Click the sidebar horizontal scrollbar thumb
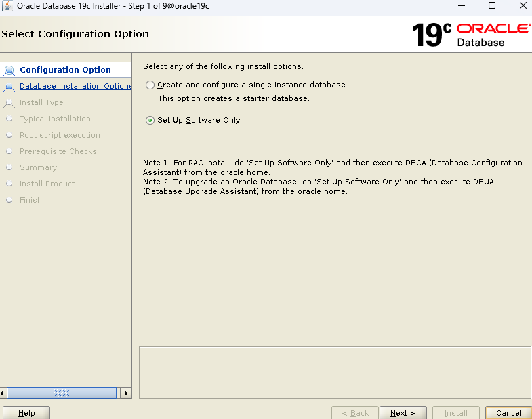 62,393
